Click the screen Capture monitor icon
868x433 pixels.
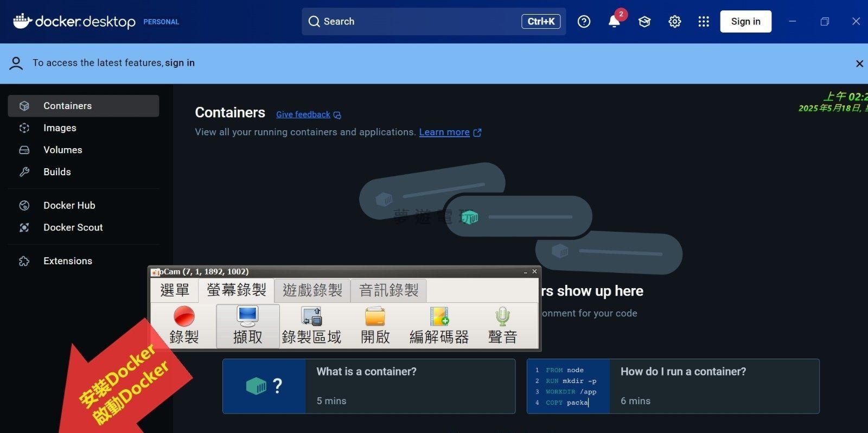coord(247,317)
